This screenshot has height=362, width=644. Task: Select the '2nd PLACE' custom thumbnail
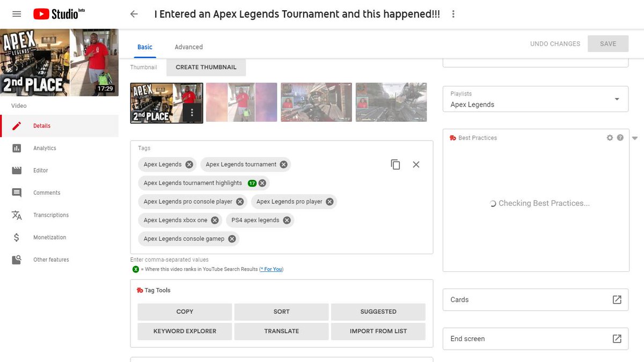(166, 103)
